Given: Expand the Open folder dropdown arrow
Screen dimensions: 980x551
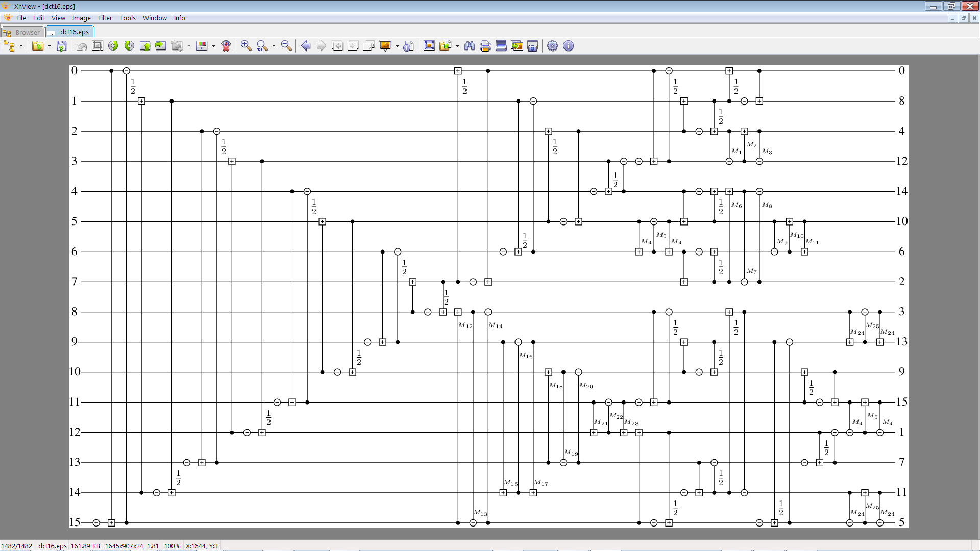Looking at the screenshot, I should 50,46.
